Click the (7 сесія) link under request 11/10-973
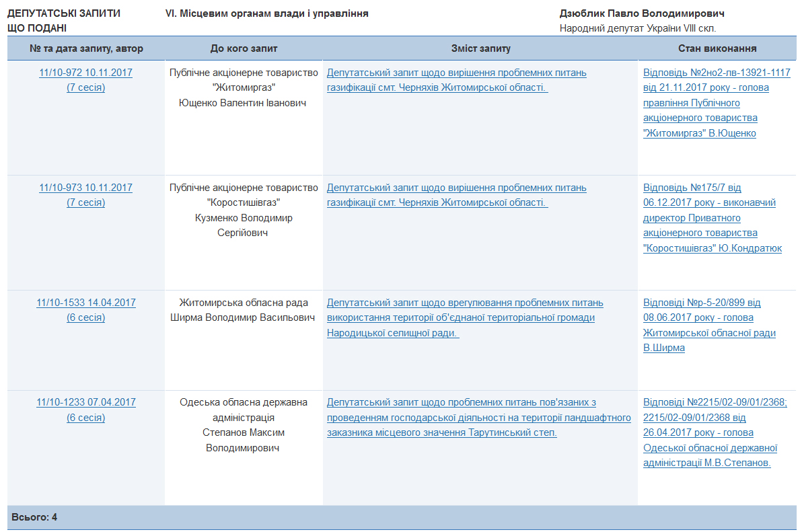This screenshot has height=532, width=800. [85, 202]
